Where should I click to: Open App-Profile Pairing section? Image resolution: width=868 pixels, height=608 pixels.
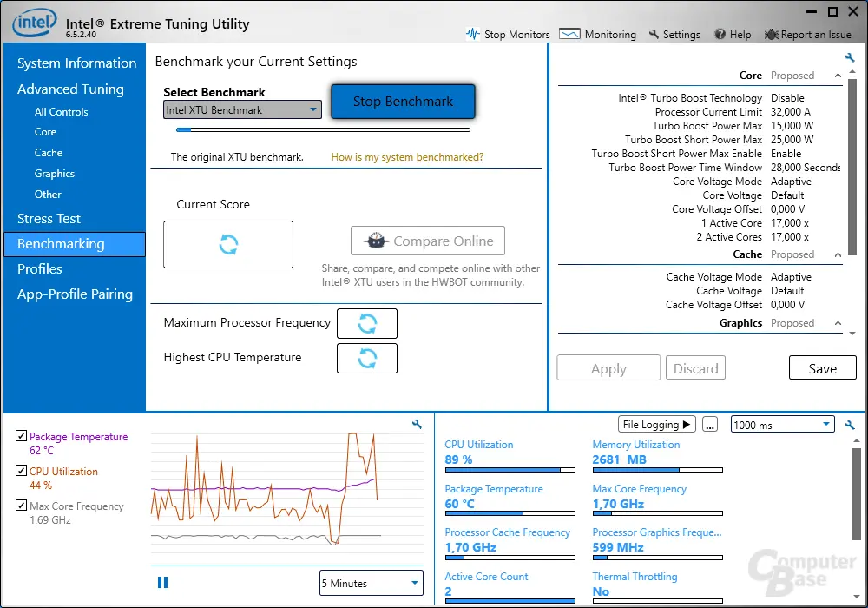(x=75, y=294)
